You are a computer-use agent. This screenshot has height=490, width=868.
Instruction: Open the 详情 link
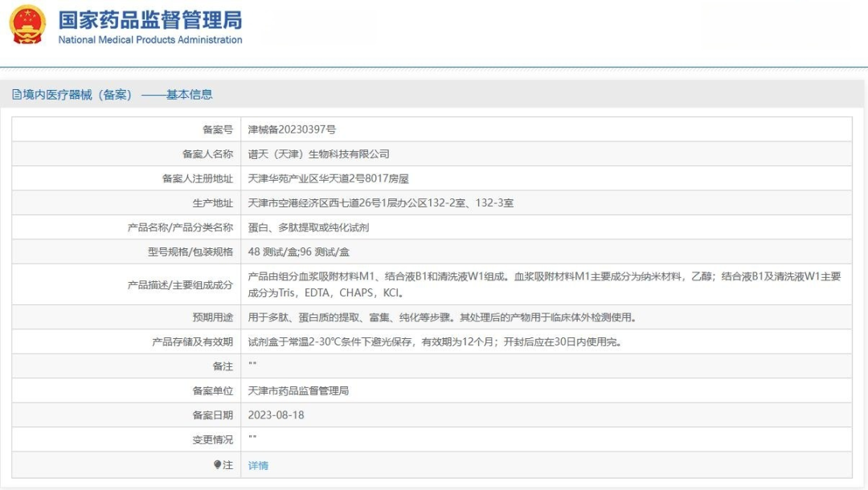click(x=258, y=465)
